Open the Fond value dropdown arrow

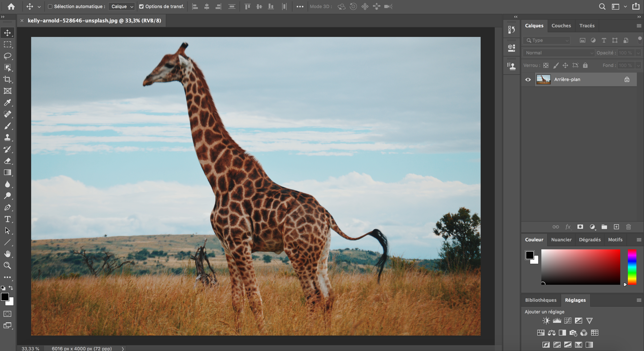point(638,65)
